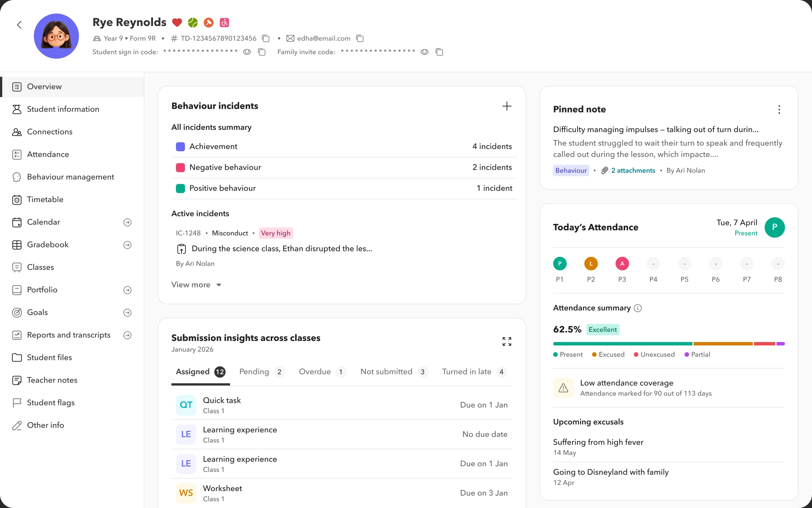812x508 pixels.
Task: Switch to the Pending tab
Action: click(262, 372)
